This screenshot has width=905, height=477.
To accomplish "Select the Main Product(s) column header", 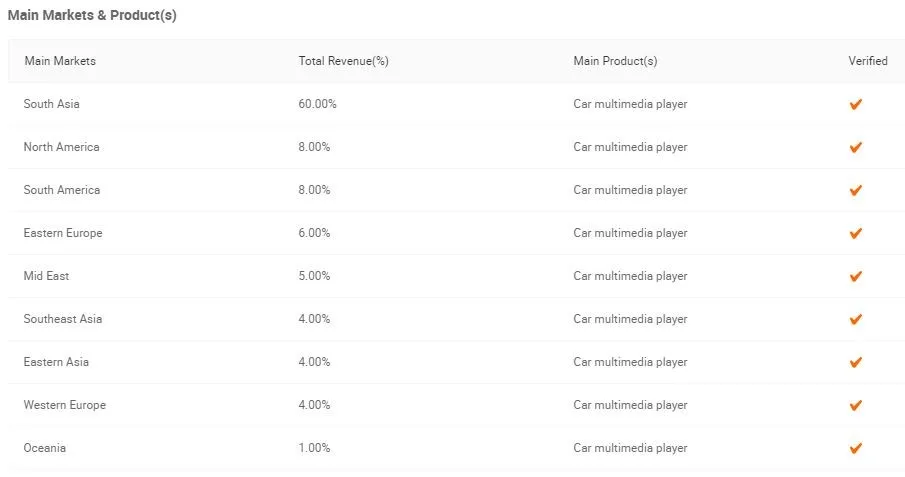I will tap(615, 61).
